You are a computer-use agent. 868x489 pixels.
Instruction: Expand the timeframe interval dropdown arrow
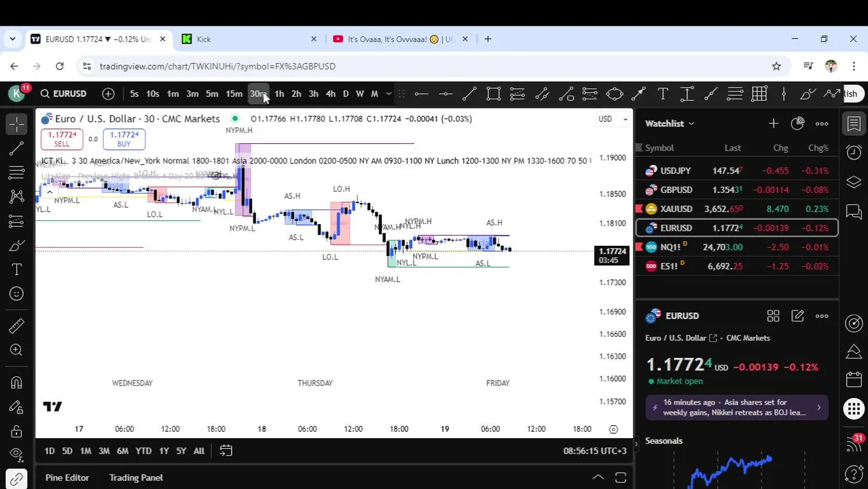pos(388,94)
